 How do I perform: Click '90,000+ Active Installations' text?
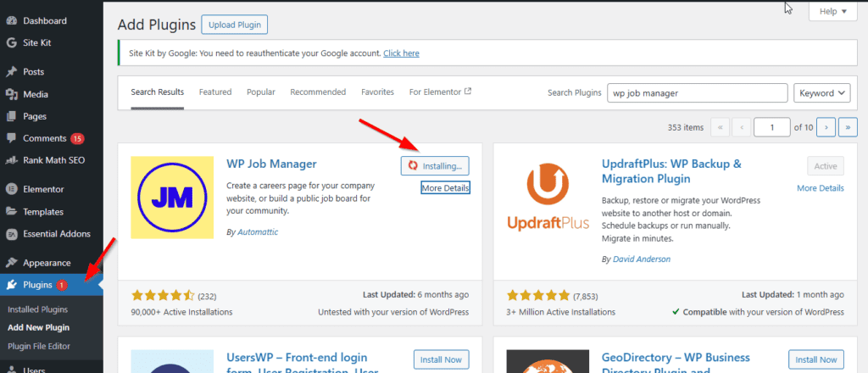pos(181,312)
